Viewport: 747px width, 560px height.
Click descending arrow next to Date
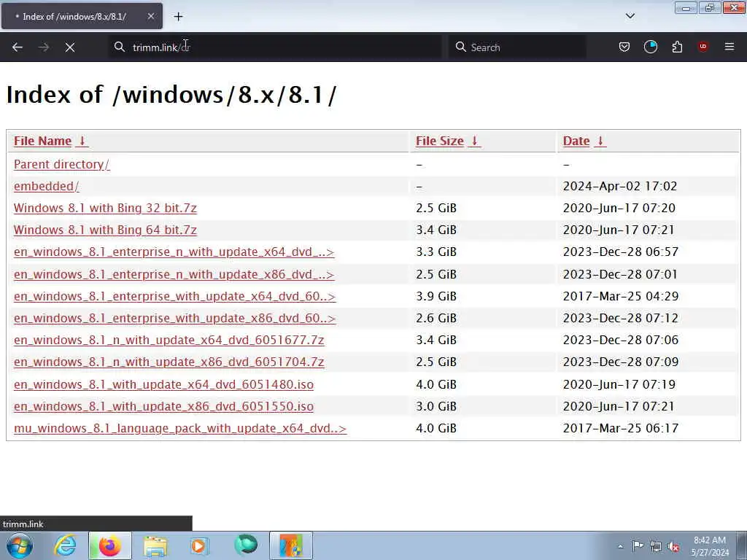600,141
